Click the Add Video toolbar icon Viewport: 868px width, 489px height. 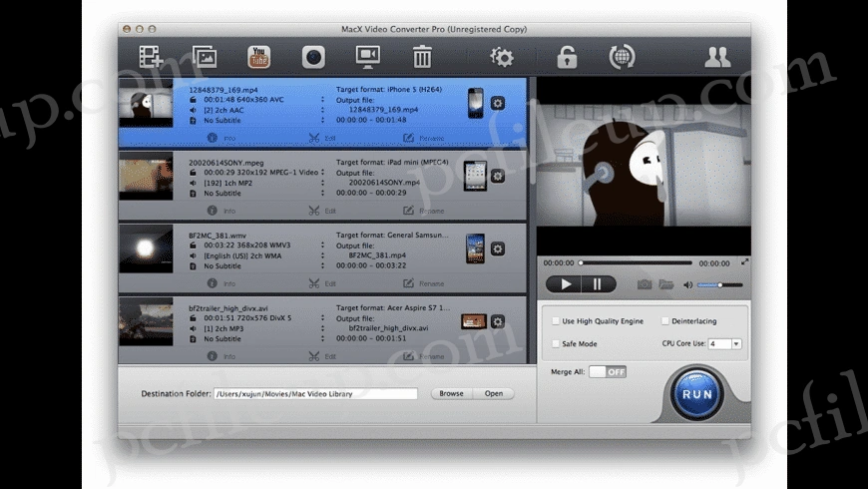point(151,58)
